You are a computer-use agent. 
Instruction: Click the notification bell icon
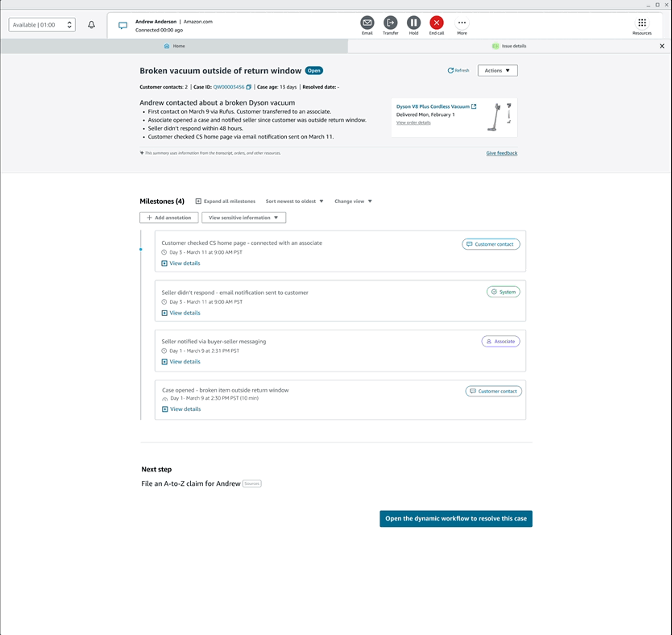(91, 25)
